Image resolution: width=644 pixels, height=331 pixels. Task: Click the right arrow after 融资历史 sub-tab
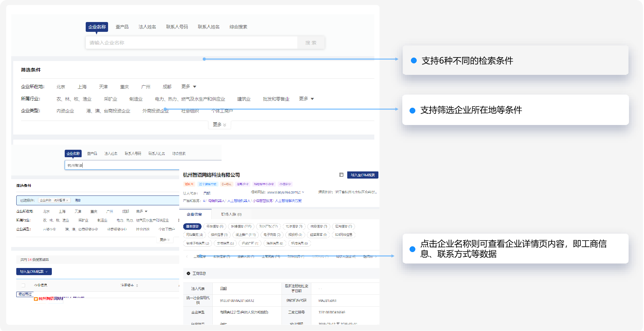[x=376, y=256]
